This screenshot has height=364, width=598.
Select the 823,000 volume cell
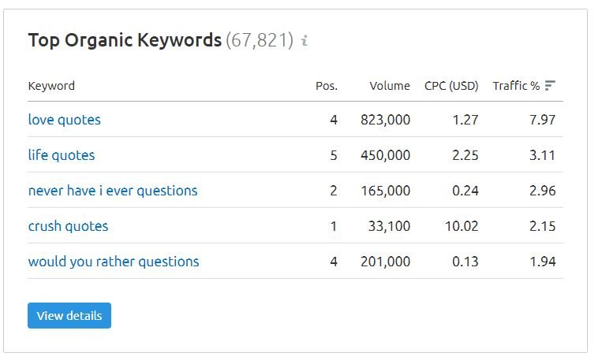(x=385, y=120)
